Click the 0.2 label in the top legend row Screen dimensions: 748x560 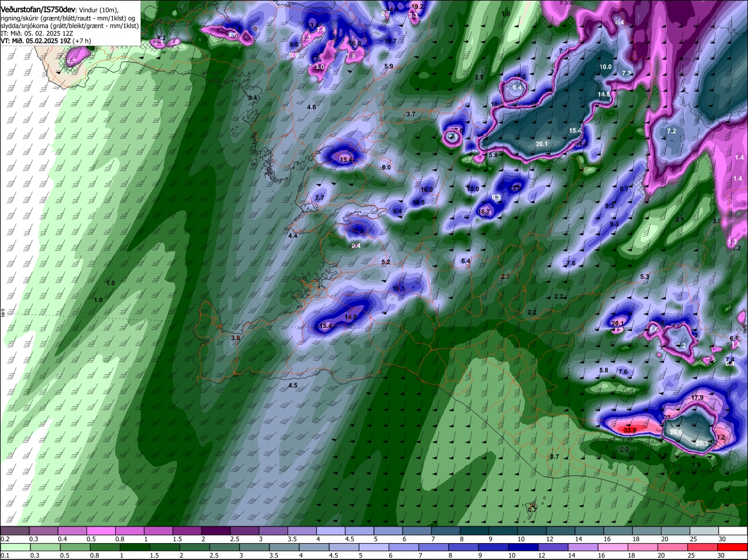[5, 539]
